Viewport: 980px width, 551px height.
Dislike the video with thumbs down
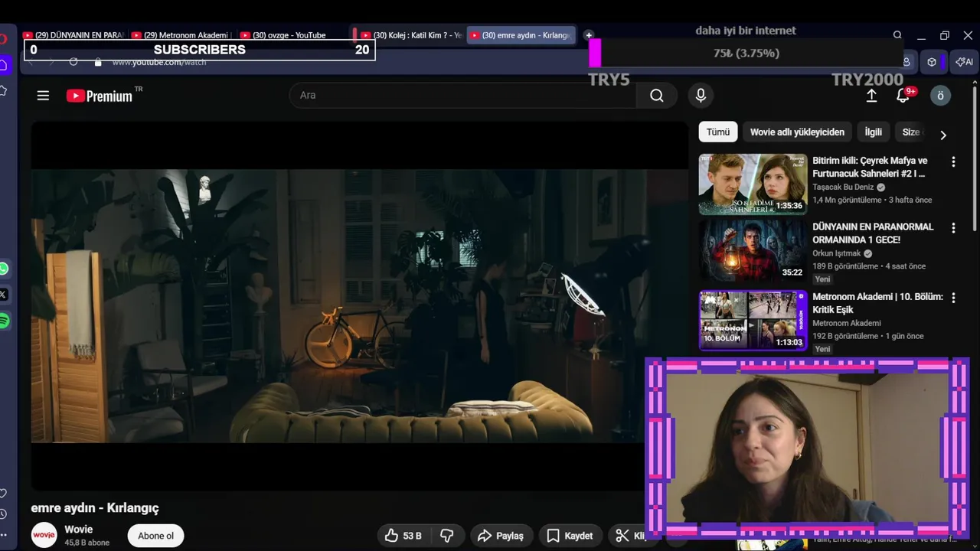click(447, 536)
